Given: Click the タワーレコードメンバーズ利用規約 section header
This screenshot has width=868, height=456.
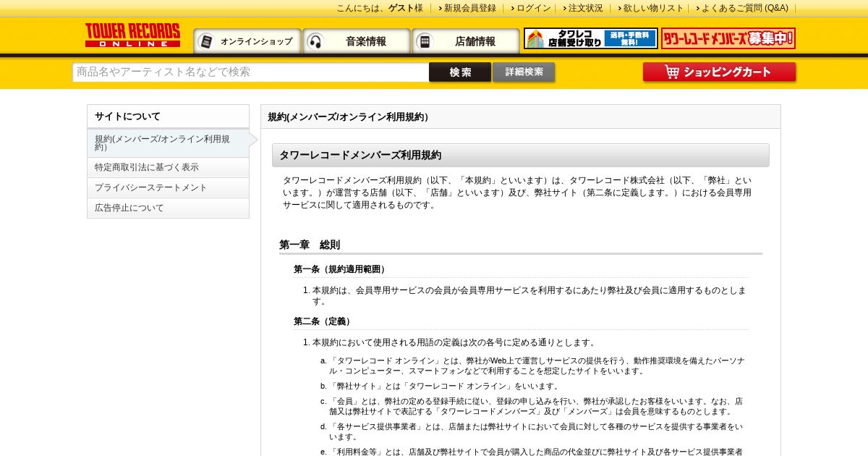Looking at the screenshot, I should (x=521, y=155).
